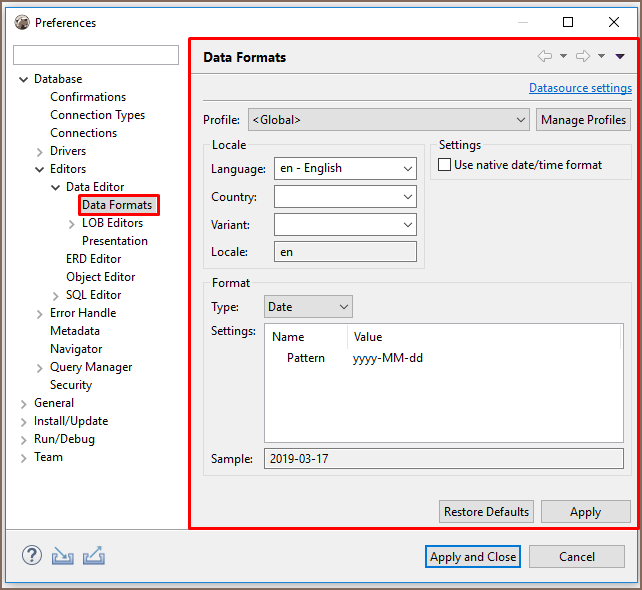The width and height of the screenshot is (642, 590).
Task: Open the forward history dropdown arrow
Action: tap(601, 56)
